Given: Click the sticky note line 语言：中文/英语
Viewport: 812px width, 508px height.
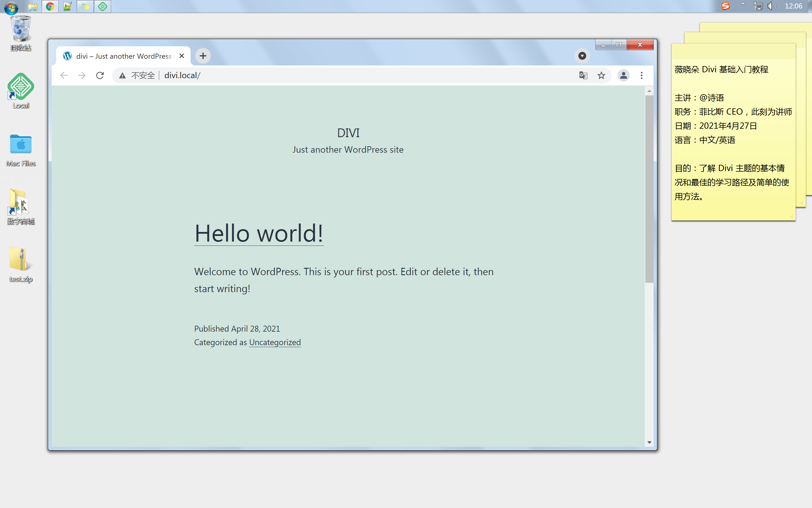Looking at the screenshot, I should tap(705, 140).
